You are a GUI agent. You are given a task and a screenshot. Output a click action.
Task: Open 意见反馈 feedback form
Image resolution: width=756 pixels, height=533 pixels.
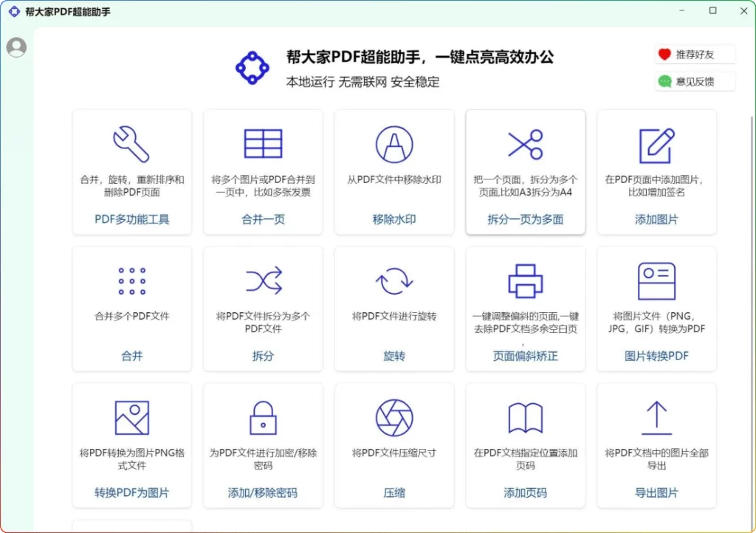694,81
